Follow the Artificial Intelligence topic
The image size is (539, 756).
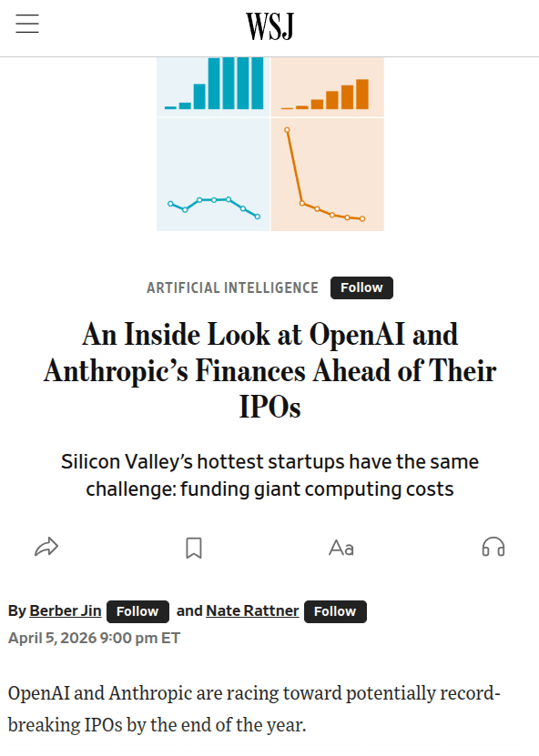click(x=361, y=287)
